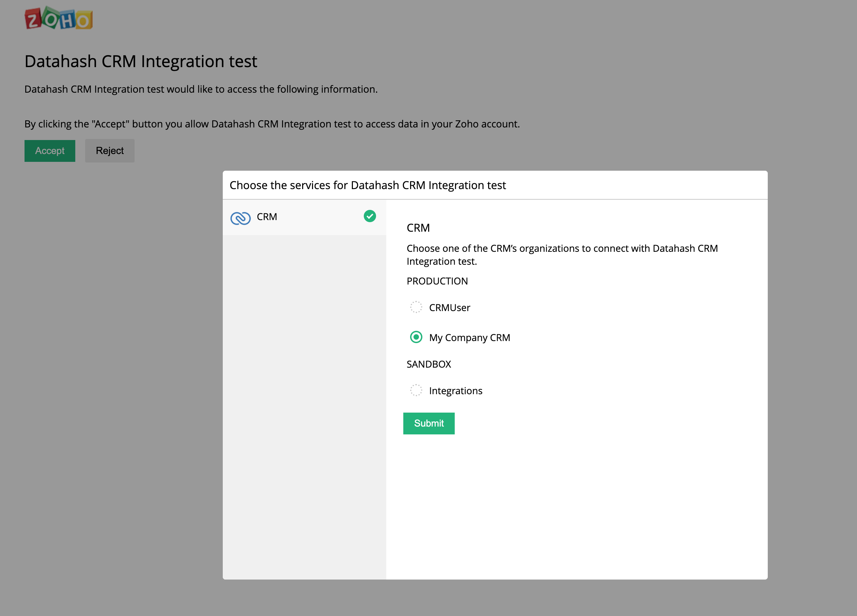857x616 pixels.
Task: Click the 'Choose one of the CRM's organizations' text
Action: point(562,255)
